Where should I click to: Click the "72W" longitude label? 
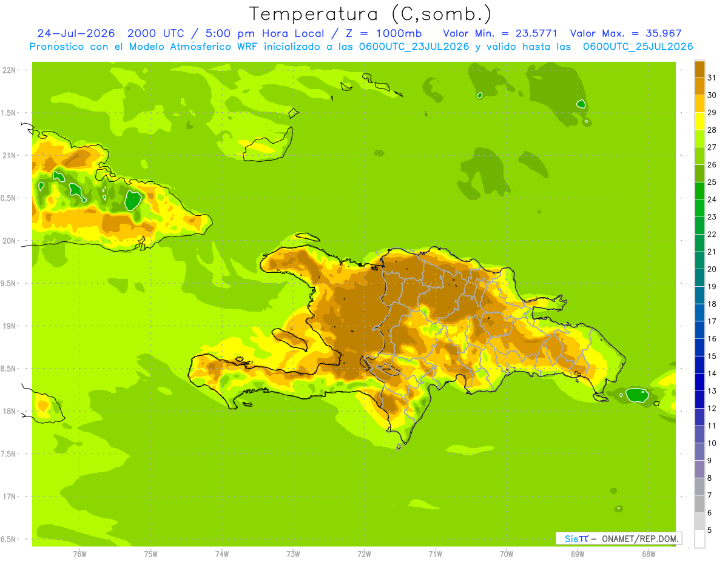(x=364, y=554)
